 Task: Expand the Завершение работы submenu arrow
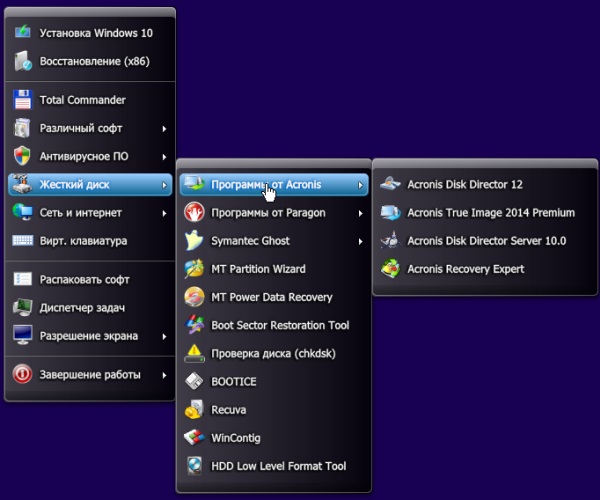pyautogui.click(x=164, y=375)
